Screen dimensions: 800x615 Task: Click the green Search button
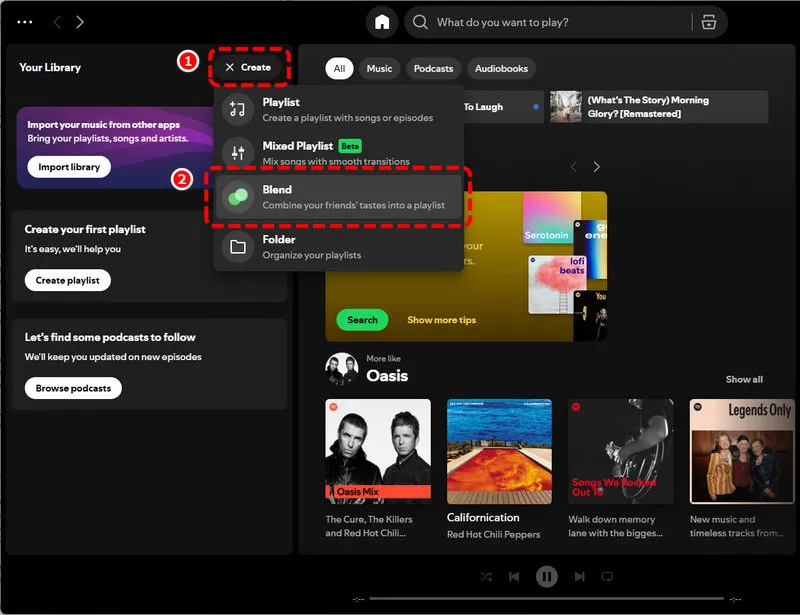(x=362, y=320)
